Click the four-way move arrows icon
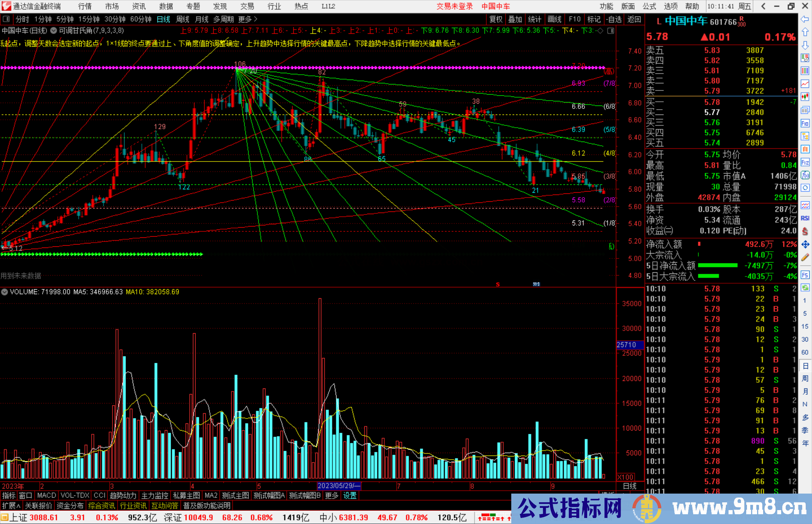Screen dimensions: 812x524 805,245
